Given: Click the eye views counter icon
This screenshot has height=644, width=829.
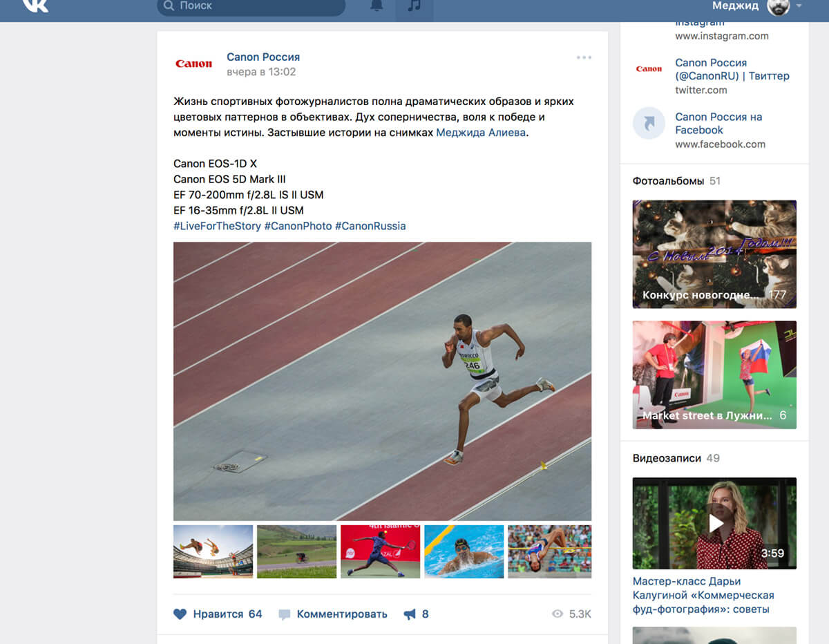Looking at the screenshot, I should pos(558,614).
